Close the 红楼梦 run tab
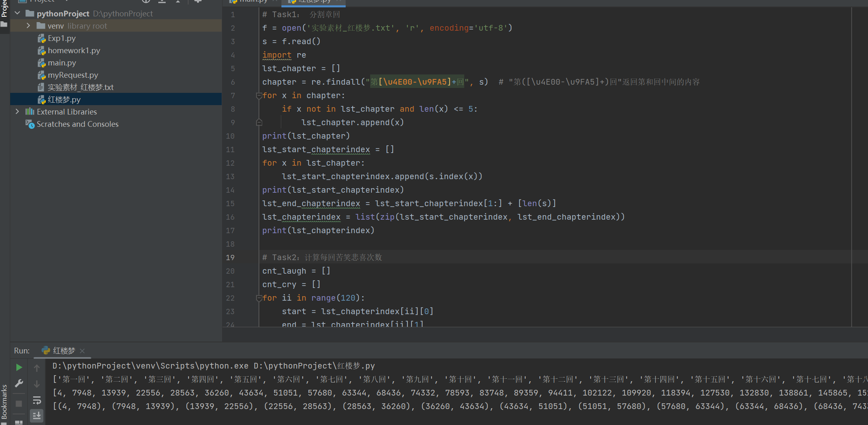The height and width of the screenshot is (425, 868). [x=82, y=351]
